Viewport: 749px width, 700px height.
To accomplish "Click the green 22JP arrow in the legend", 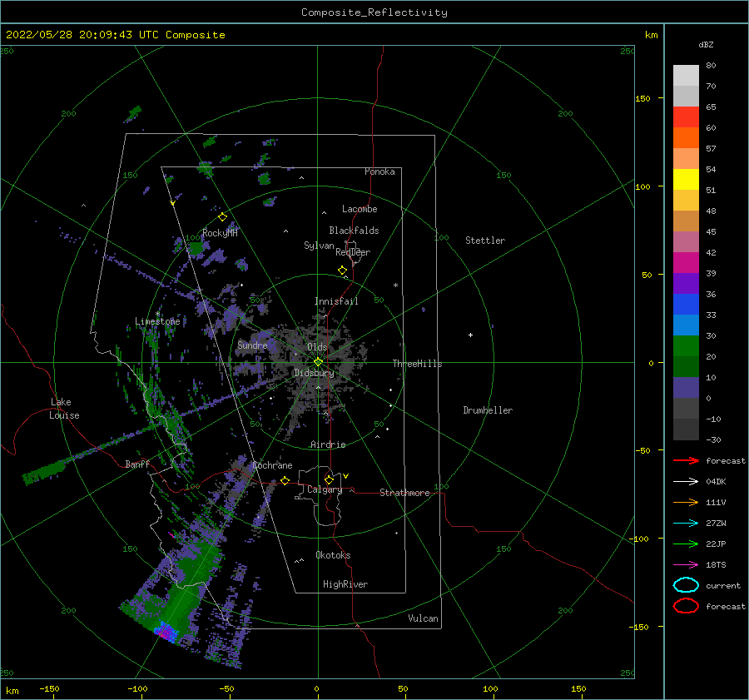I will [x=686, y=544].
